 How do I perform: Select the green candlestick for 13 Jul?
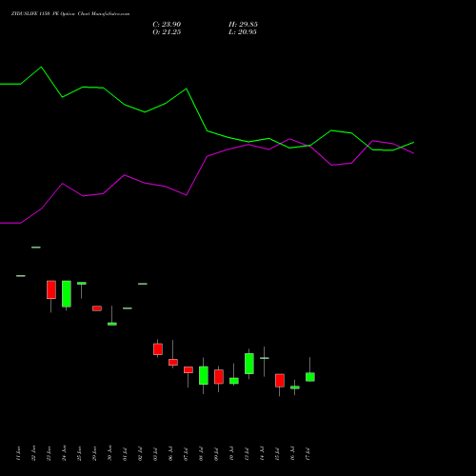(249, 364)
